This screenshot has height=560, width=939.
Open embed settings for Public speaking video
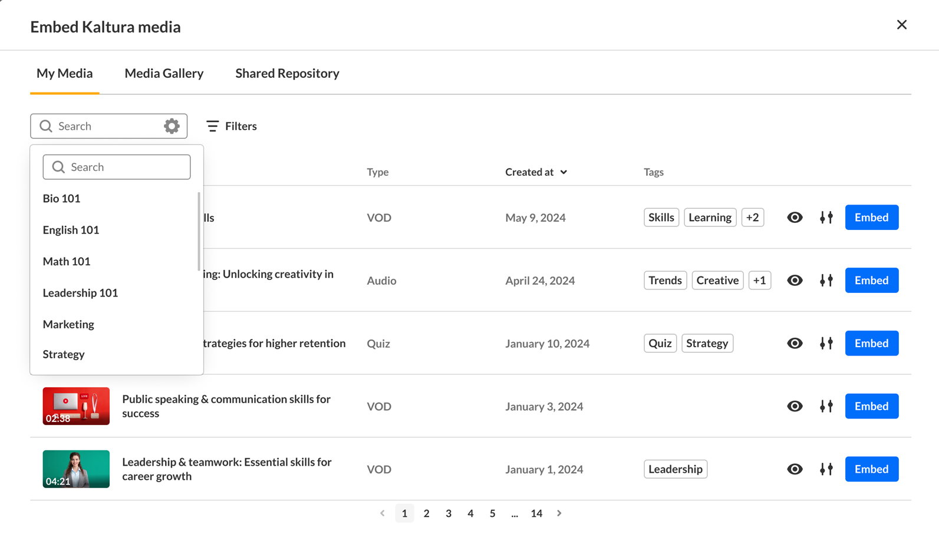click(x=826, y=406)
